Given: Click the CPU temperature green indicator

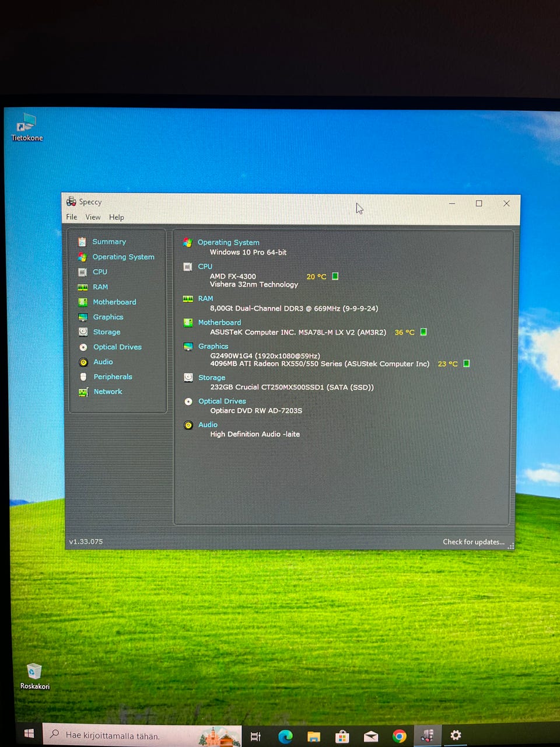Looking at the screenshot, I should [335, 276].
